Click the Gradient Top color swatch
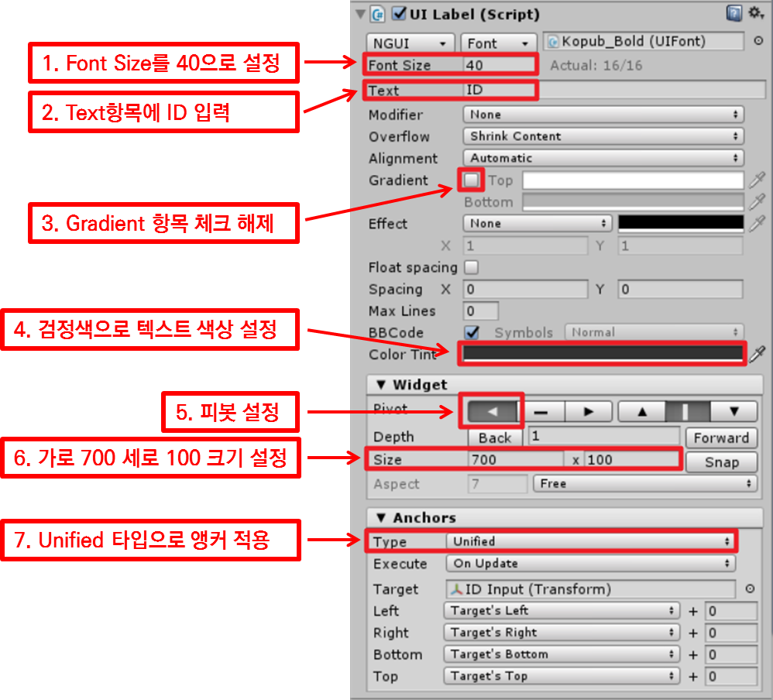This screenshot has width=773, height=700. point(633,180)
